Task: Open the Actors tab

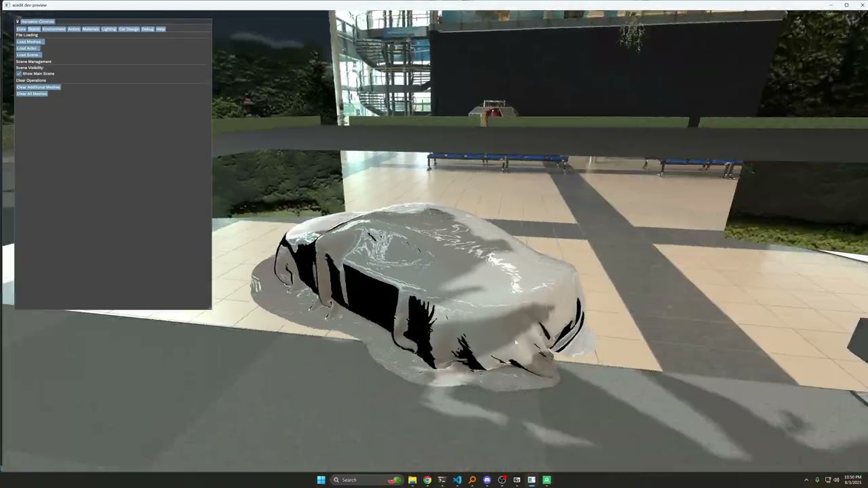Action: [x=74, y=29]
